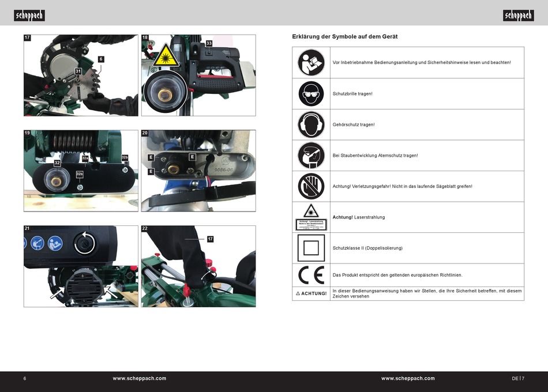Select the CE conformity mark
548x392 pixels.
311,275
